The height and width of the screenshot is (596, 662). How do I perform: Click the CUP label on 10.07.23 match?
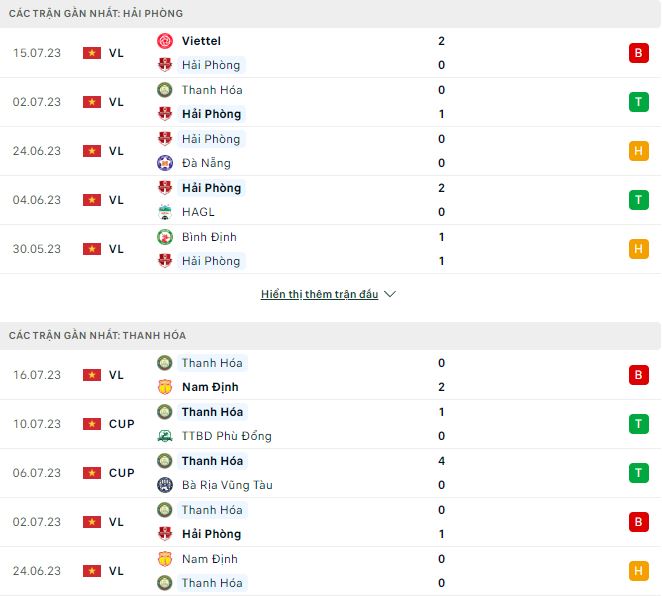coord(121,424)
